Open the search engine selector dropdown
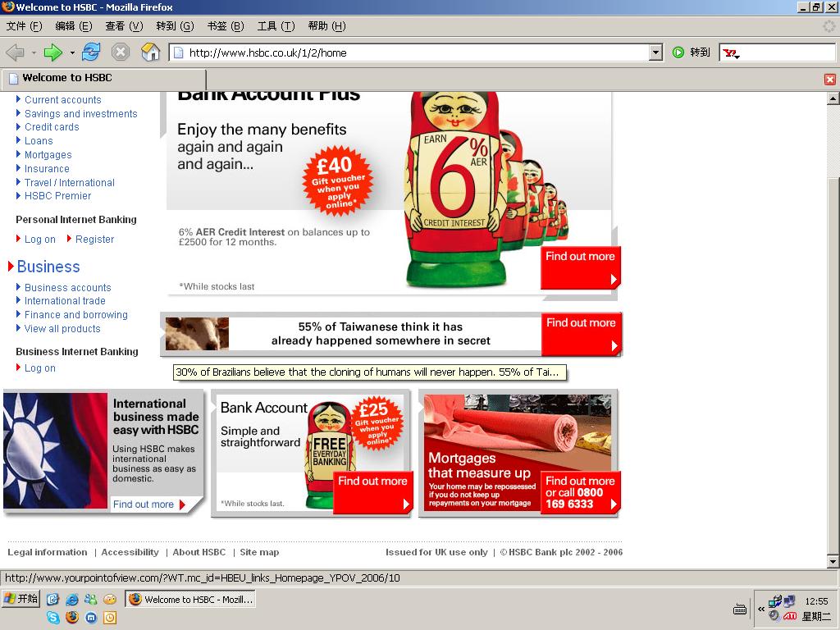This screenshot has width=840, height=630. [731, 53]
